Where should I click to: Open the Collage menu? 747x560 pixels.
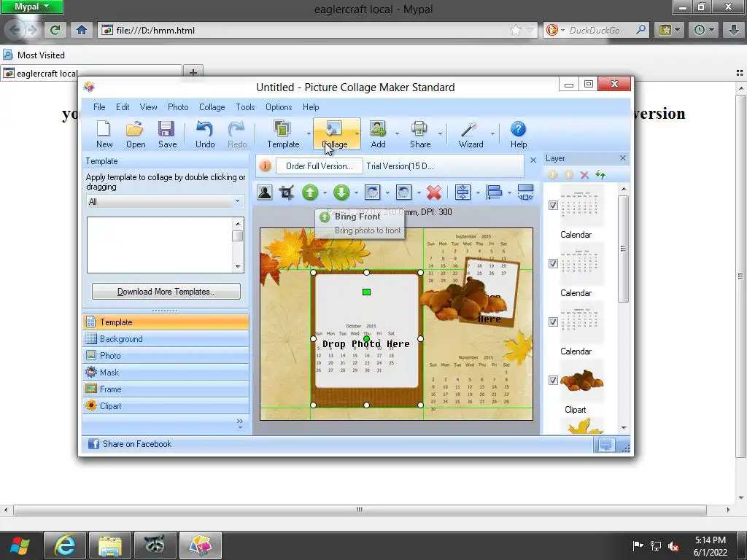(212, 107)
